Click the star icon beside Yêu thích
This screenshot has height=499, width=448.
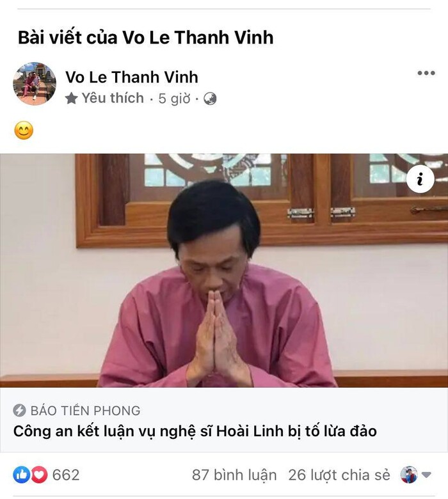(71, 99)
